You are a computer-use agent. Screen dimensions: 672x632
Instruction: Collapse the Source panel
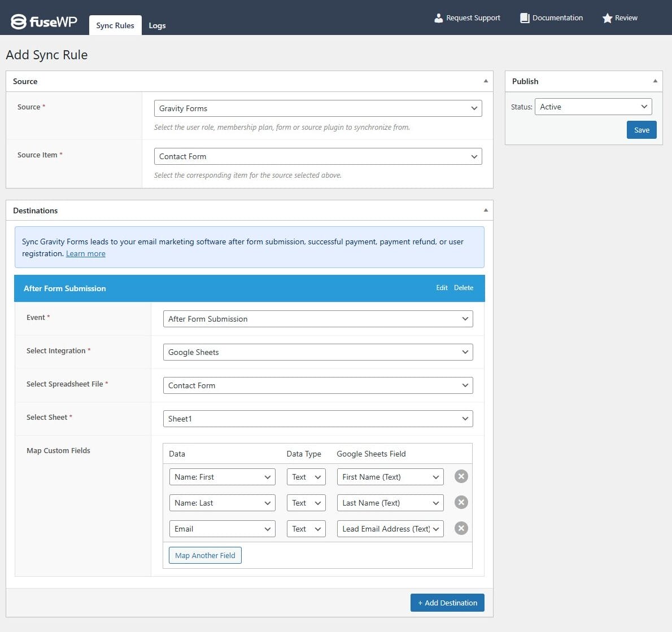(x=486, y=81)
